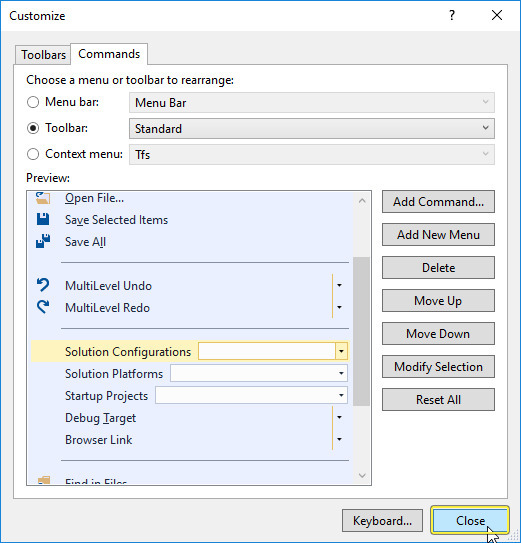Viewport: 521px width, 543px height.
Task: Select the Menu bar radio button
Action: click(x=33, y=102)
